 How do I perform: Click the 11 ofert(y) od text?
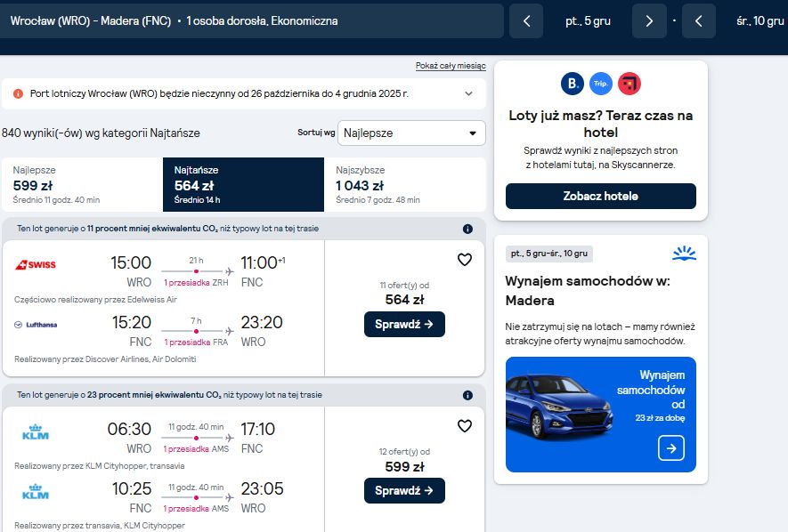tap(404, 285)
